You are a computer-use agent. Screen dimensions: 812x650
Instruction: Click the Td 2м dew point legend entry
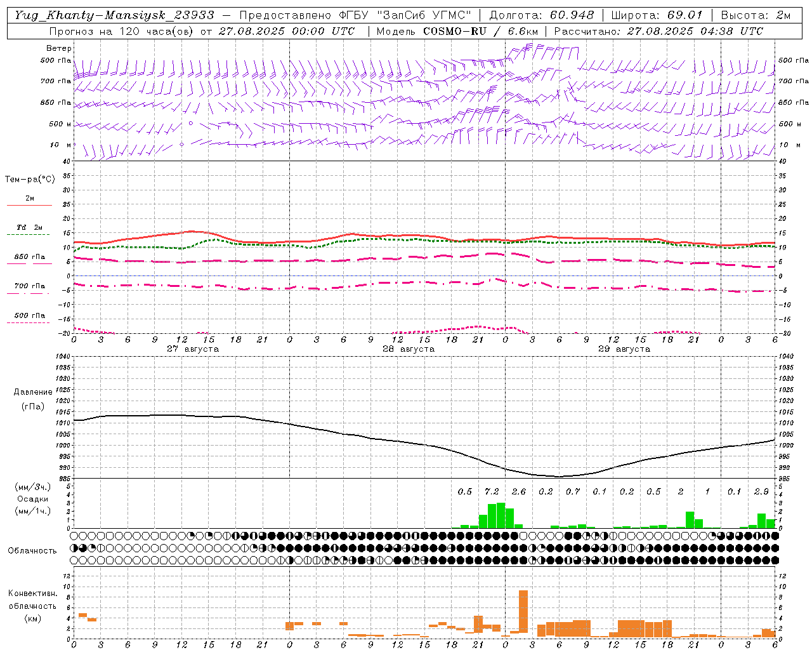29,227
